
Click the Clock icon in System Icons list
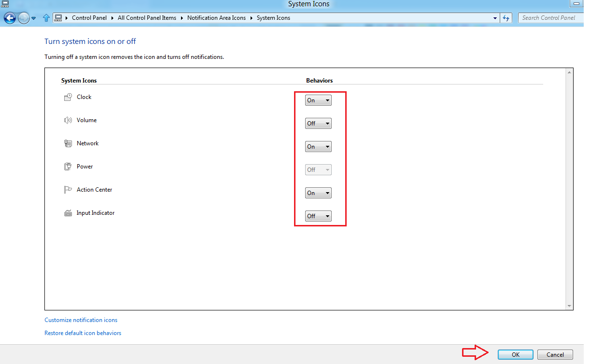(x=68, y=97)
